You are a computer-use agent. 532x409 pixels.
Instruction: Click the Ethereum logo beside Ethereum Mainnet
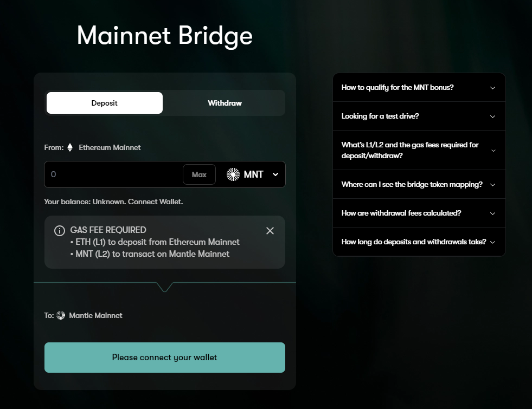click(x=70, y=147)
